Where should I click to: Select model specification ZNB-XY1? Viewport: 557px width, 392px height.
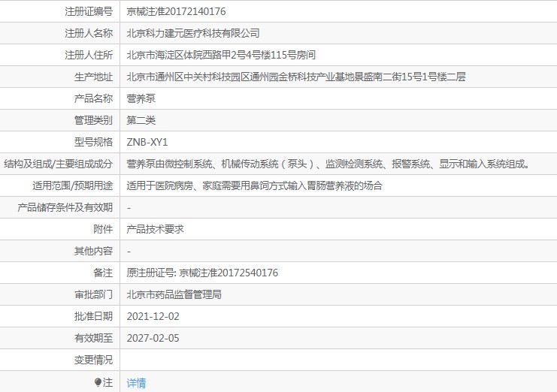point(147,142)
